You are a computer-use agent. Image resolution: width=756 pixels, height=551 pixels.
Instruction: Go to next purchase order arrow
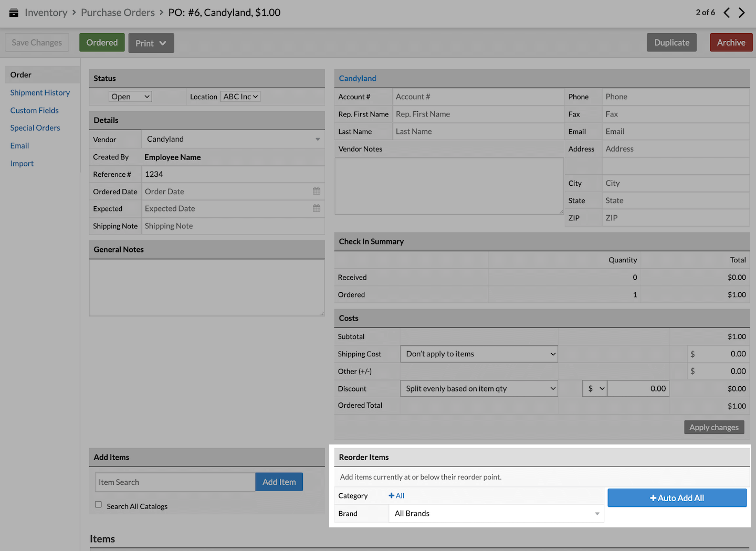741,13
